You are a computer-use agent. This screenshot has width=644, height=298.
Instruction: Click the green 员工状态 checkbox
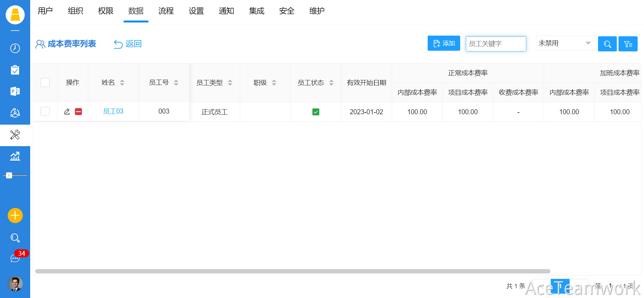(316, 112)
